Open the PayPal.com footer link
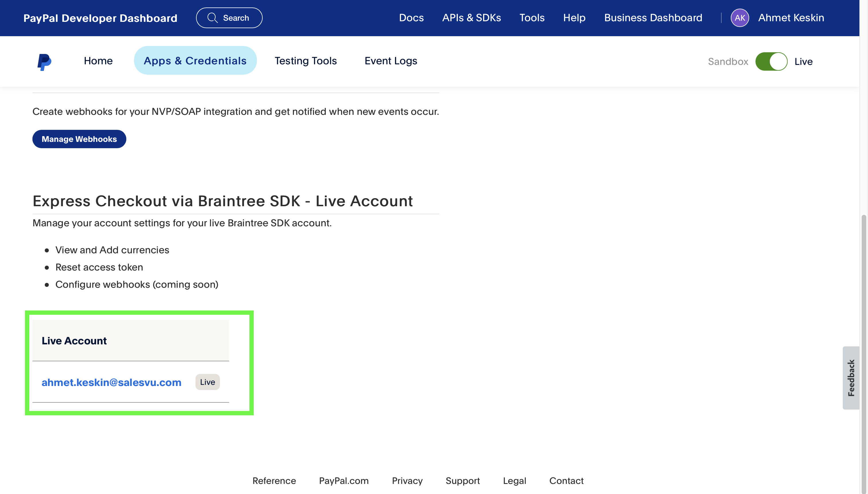 click(x=344, y=481)
